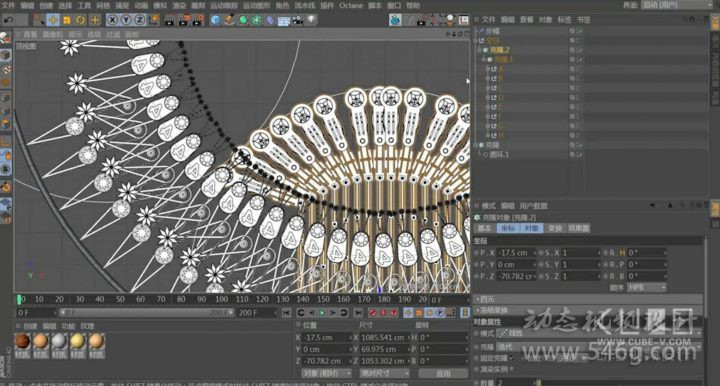Click the Undo arrow icon in toolbar
The height and width of the screenshot is (386, 720).
[9, 20]
